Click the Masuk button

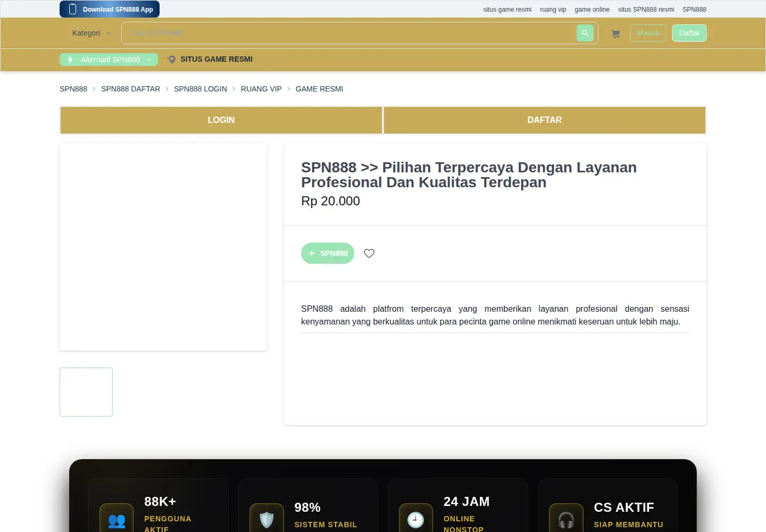(648, 33)
